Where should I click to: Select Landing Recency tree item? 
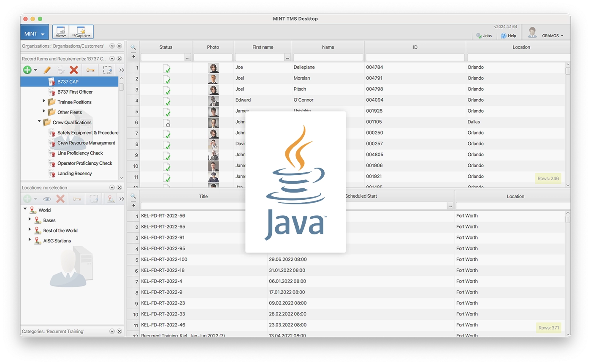tap(75, 173)
